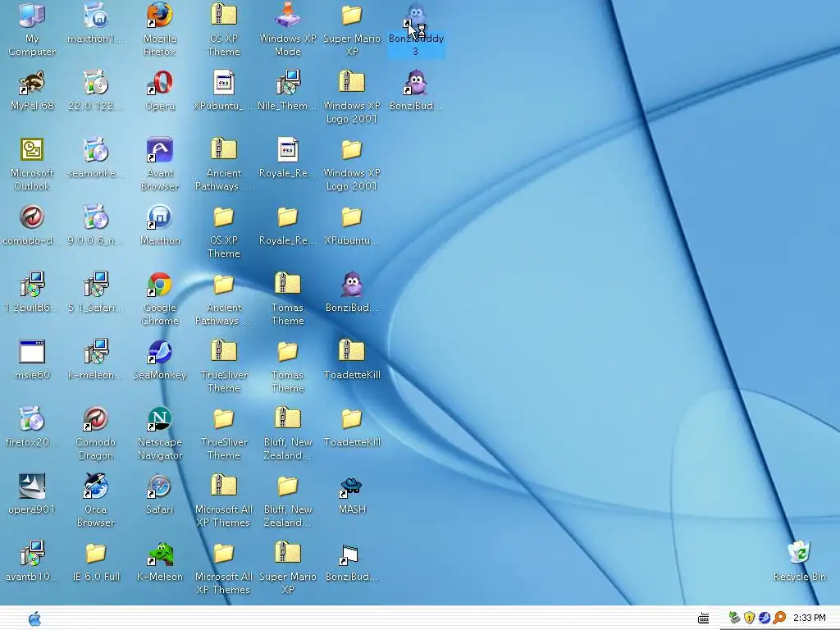840x630 pixels.
Task: Select the maxthon1... installer icon
Action: click(x=96, y=15)
